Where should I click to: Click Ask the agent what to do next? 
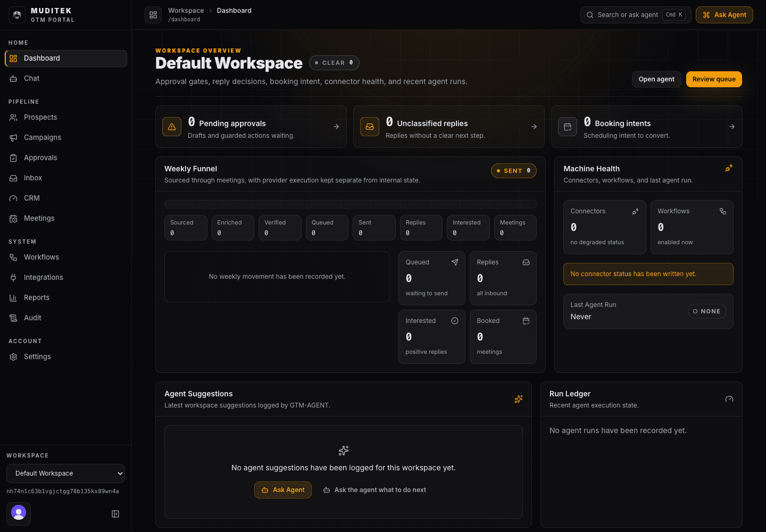(375, 490)
